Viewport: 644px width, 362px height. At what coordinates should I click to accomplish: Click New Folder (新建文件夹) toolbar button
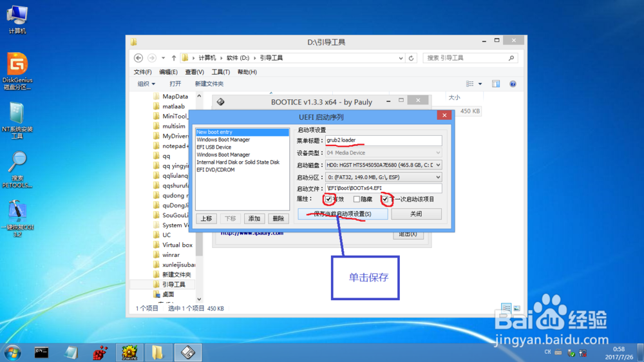pyautogui.click(x=209, y=84)
